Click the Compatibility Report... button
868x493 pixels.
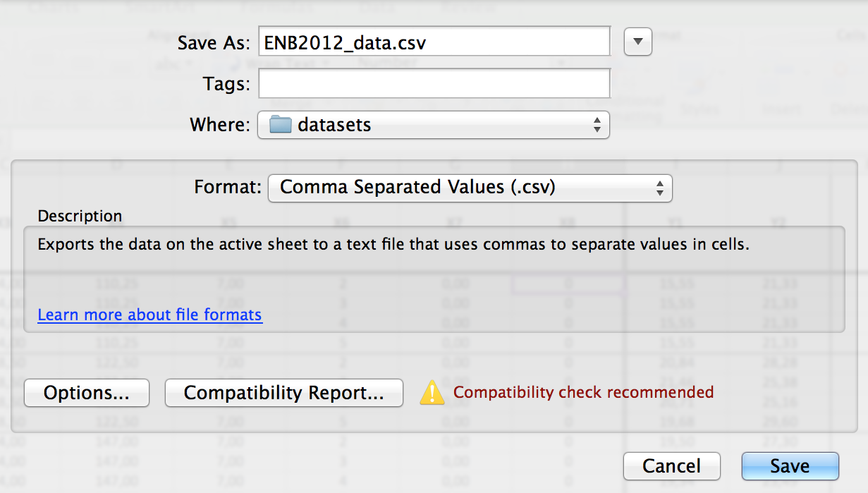point(283,393)
